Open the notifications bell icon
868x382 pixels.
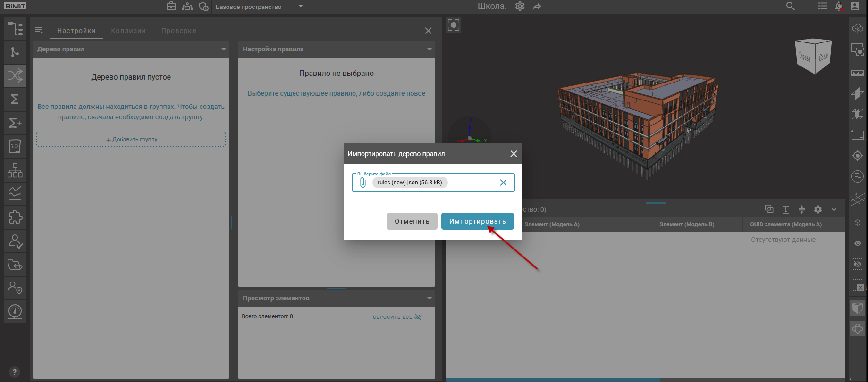pyautogui.click(x=839, y=7)
